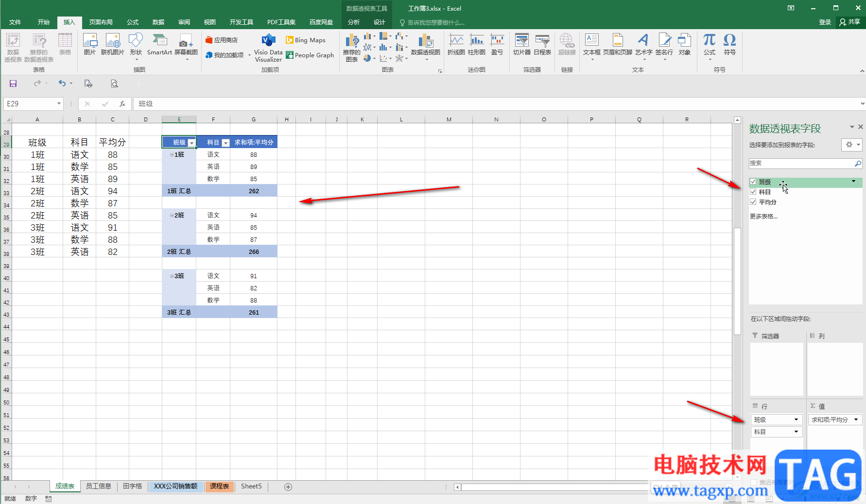Open the Symbol dialog
The height and width of the screenshot is (504, 866).
(x=730, y=44)
